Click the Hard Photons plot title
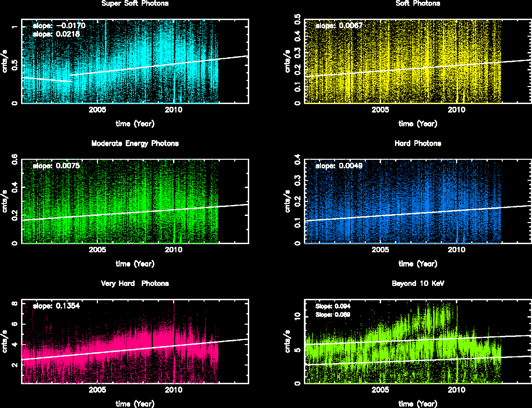Screen dimensions: 532x408 [x=418, y=143]
